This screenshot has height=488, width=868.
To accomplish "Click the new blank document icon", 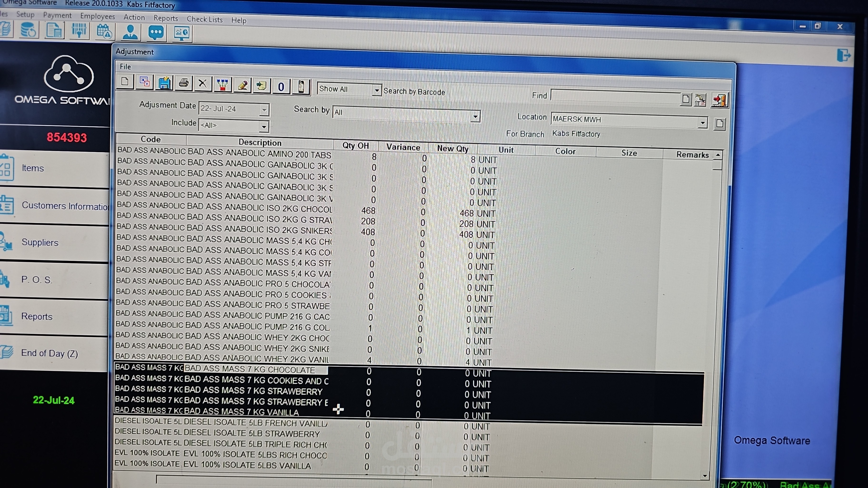I will pos(125,82).
